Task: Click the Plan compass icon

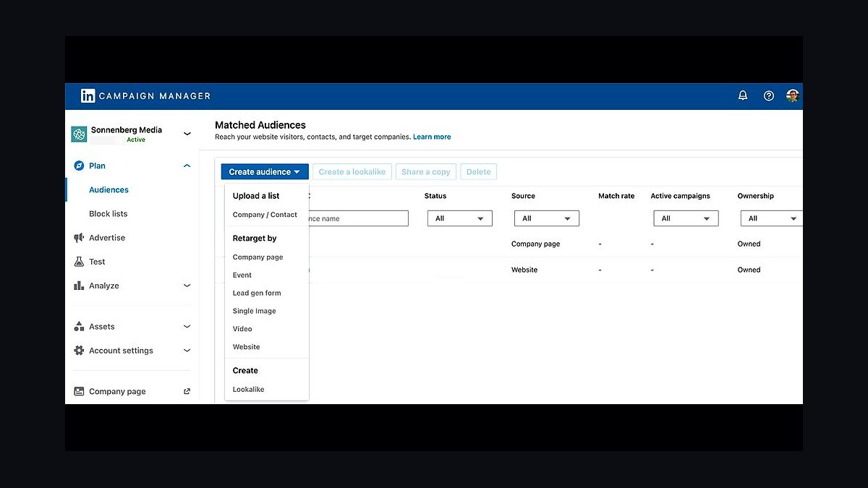Action: [79, 166]
